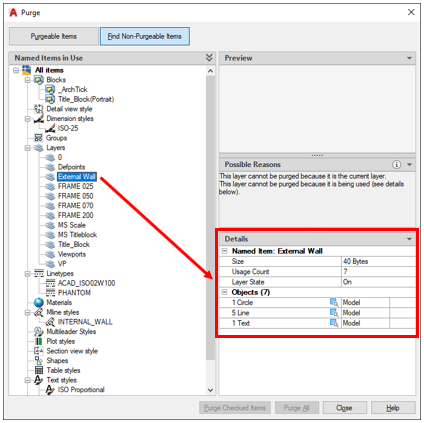The height and width of the screenshot is (423, 424).
Task: Select the Find Non-Purgeable Items tab
Action: click(145, 36)
